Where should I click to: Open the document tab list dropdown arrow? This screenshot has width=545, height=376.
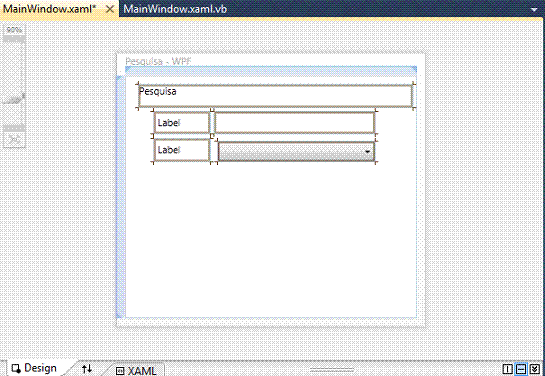[534, 10]
